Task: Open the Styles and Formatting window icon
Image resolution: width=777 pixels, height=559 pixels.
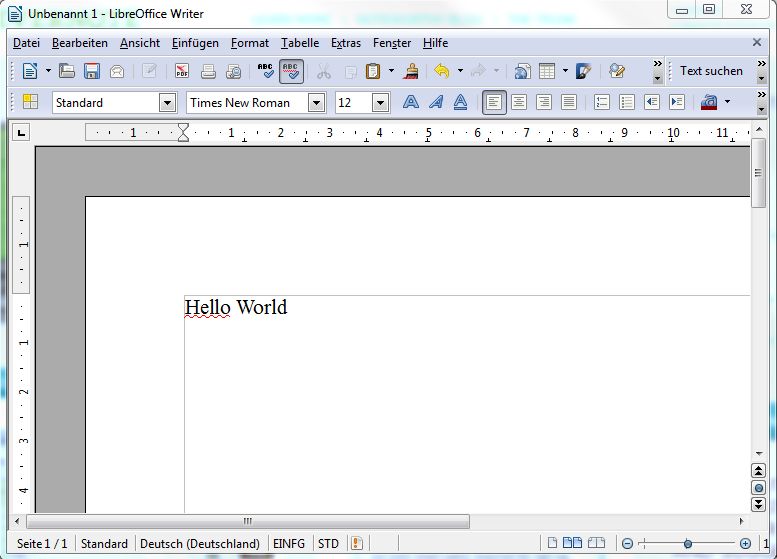Action: (30, 102)
